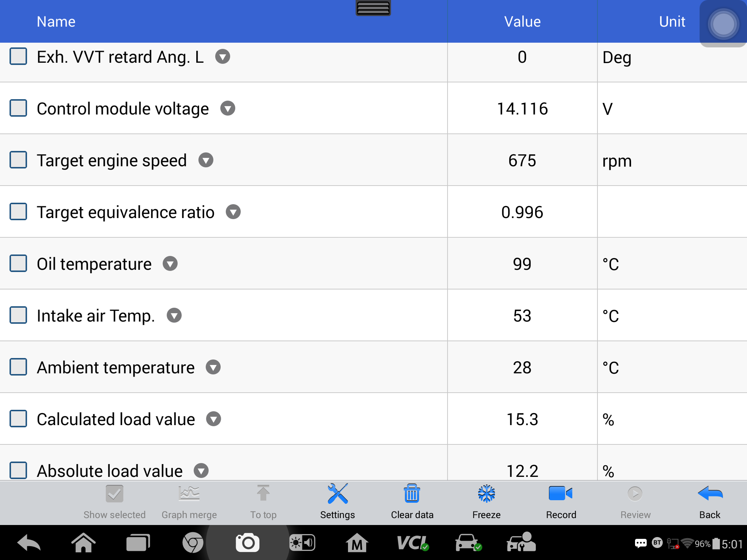Image resolution: width=747 pixels, height=560 pixels.
Task: Freeze live data with the snowflake icon
Action: pos(487,494)
